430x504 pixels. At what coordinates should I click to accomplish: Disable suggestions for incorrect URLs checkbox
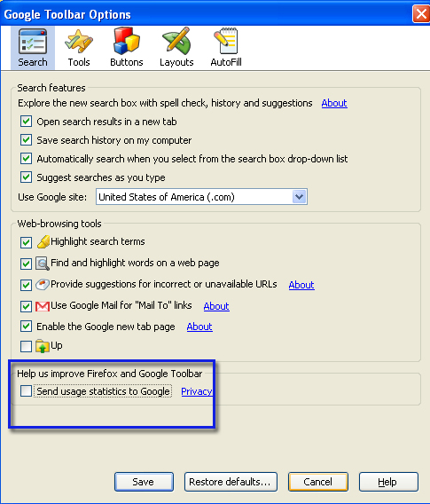click(26, 285)
